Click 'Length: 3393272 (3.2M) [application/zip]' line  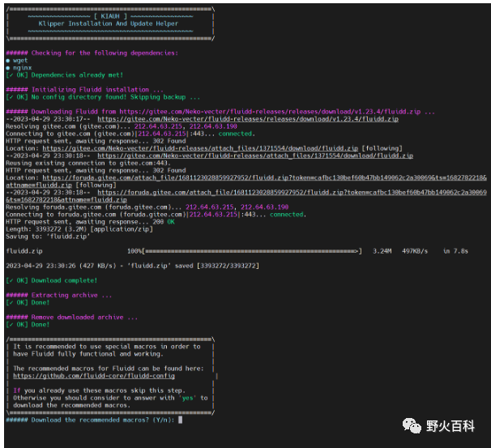[79, 229]
